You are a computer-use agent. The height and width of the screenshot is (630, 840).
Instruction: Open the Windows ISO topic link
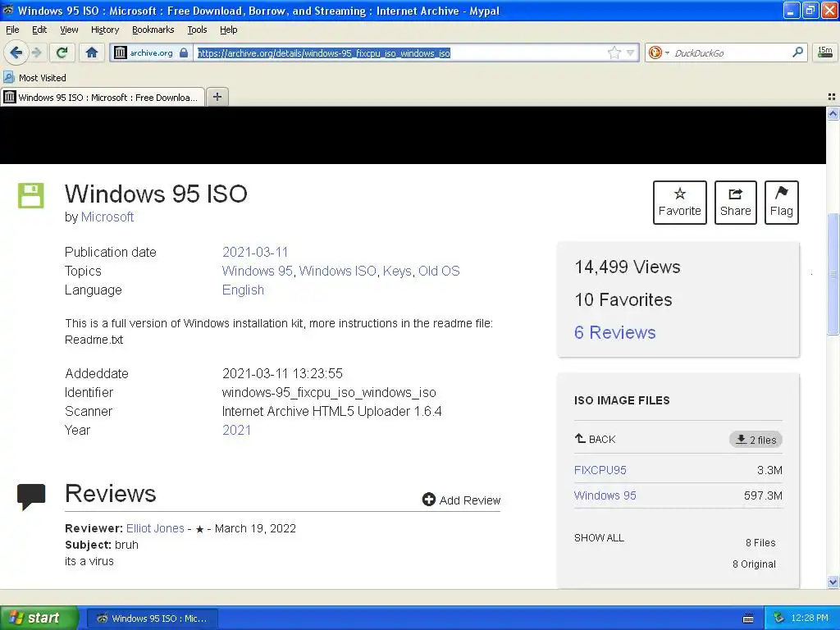(x=337, y=271)
